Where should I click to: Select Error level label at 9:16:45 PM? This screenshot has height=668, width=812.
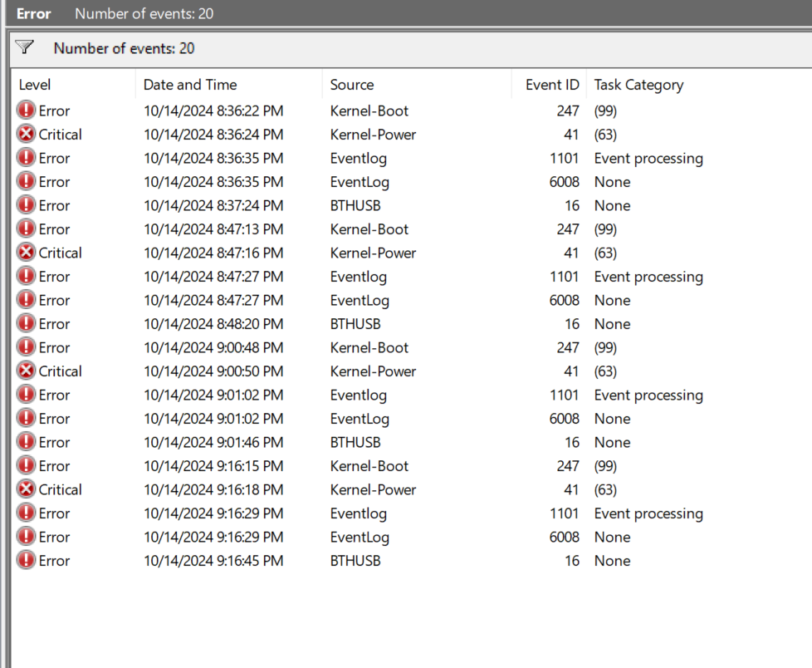54,561
